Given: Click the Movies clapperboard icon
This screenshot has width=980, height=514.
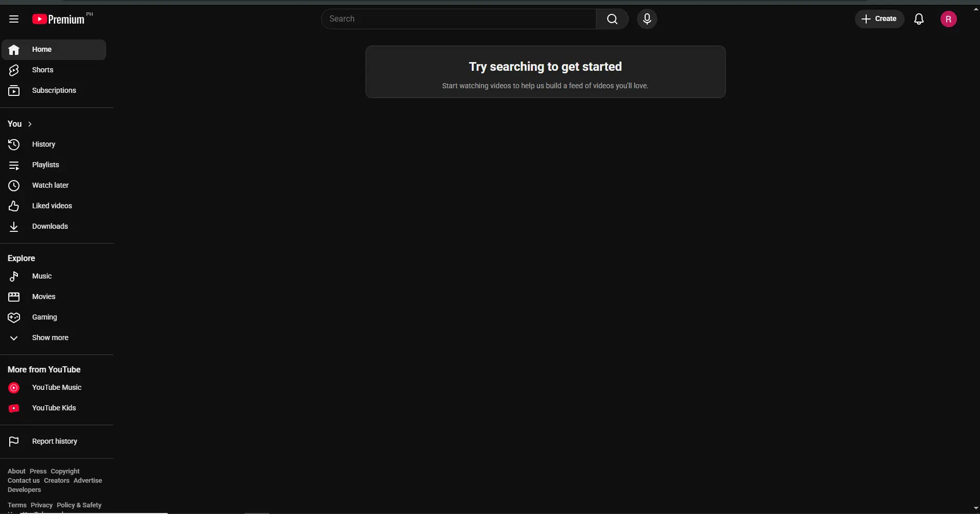Looking at the screenshot, I should (14, 297).
